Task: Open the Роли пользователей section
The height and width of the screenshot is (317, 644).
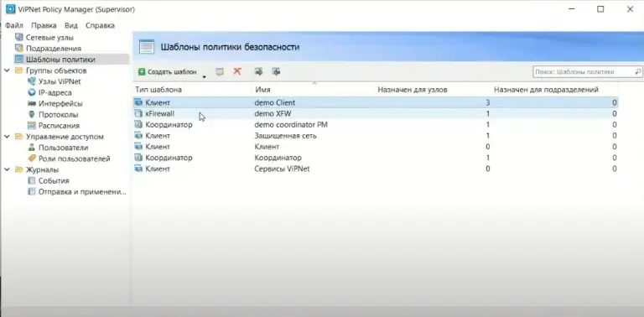Action: pyautogui.click(x=75, y=158)
